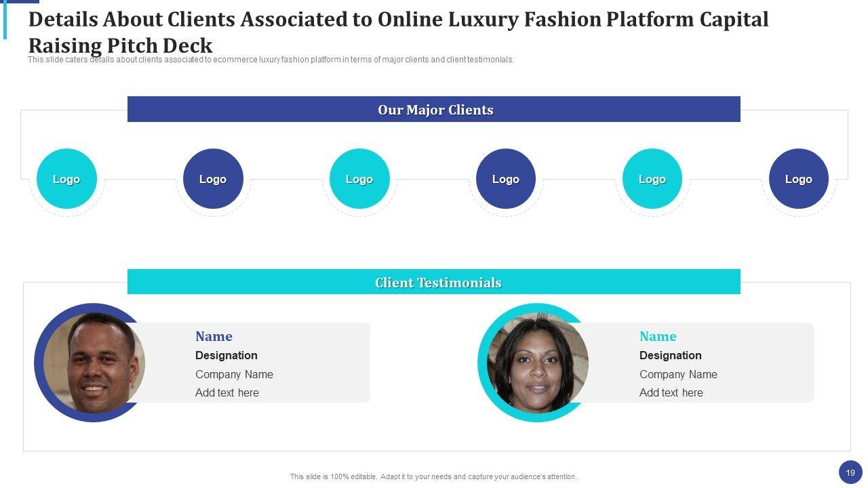The image size is (868, 488).
Task: Select the rightmost blue Logo circle
Action: [799, 179]
